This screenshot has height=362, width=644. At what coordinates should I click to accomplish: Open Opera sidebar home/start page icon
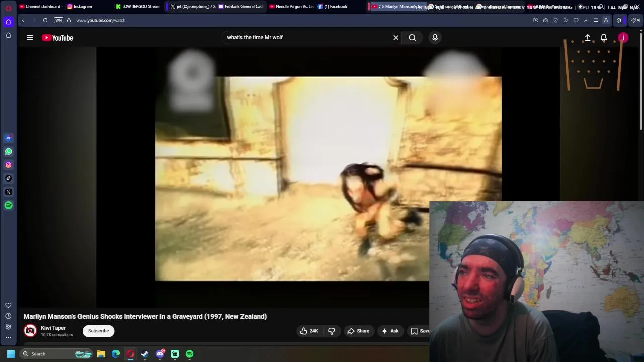(x=8, y=22)
